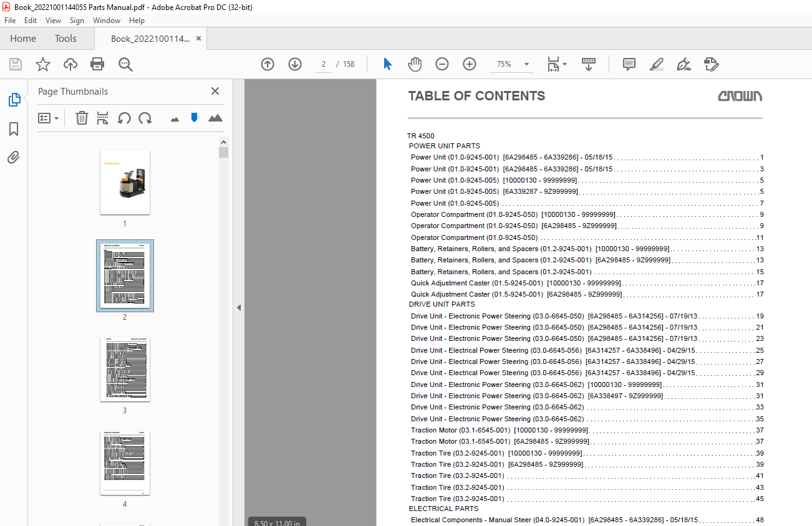Viewport: 812px width, 526px height.
Task: Open the Sign menu
Action: point(77,21)
